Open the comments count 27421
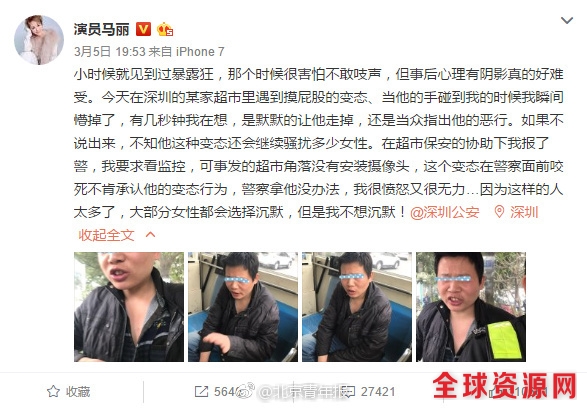Screen dimensions: 587x410 (378, 392)
